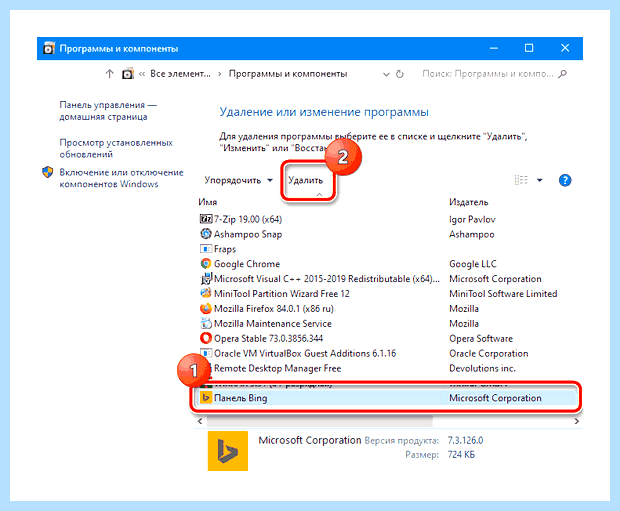The image size is (620, 511).
Task: Click the Ashampoo Snap icon
Action: click(x=206, y=234)
